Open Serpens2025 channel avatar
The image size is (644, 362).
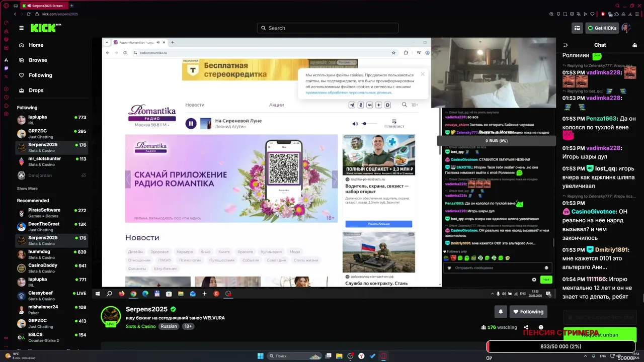[111, 316]
